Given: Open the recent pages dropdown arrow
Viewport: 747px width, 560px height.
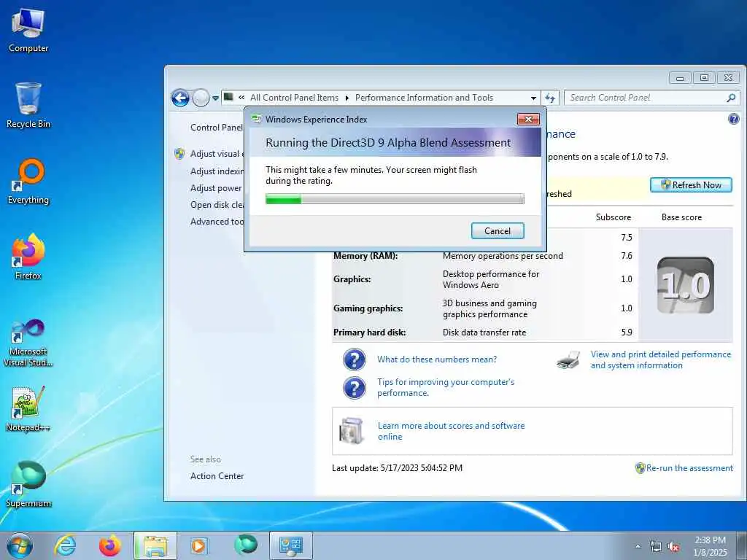Looking at the screenshot, I should click(215, 98).
